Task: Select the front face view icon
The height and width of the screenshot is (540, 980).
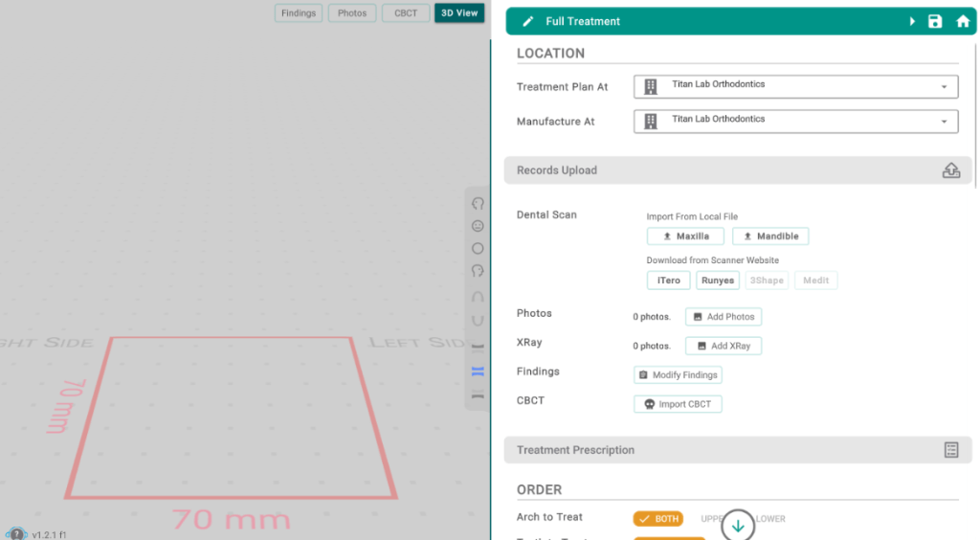Action: coord(478,226)
